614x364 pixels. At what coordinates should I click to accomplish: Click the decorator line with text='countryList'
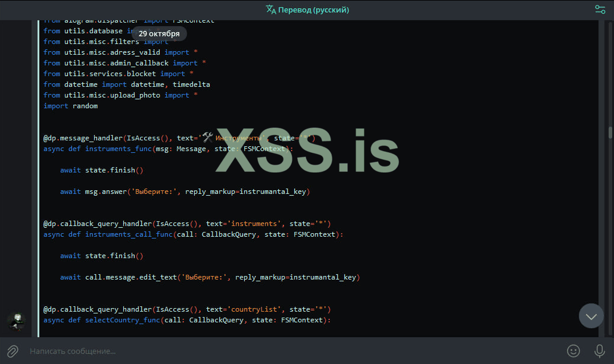187,309
